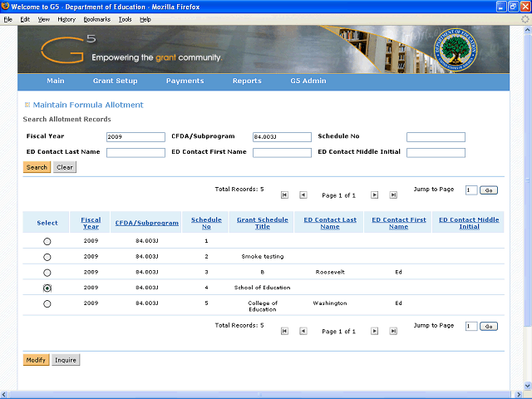
Task: Click next page arrow in bottom pagination
Action: pyautogui.click(x=375, y=331)
